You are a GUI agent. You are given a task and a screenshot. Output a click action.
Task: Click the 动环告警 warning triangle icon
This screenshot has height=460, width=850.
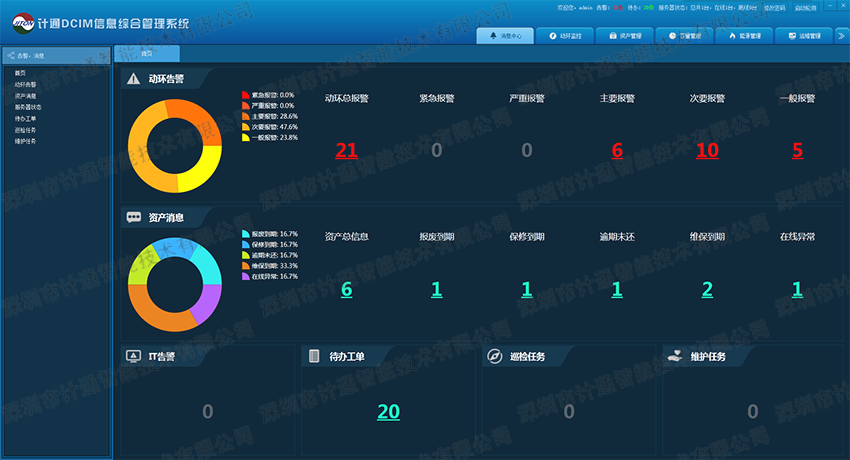[133, 78]
